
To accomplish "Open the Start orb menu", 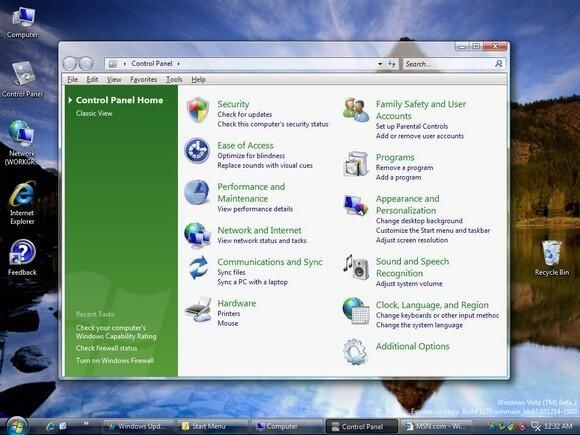I will [x=17, y=426].
